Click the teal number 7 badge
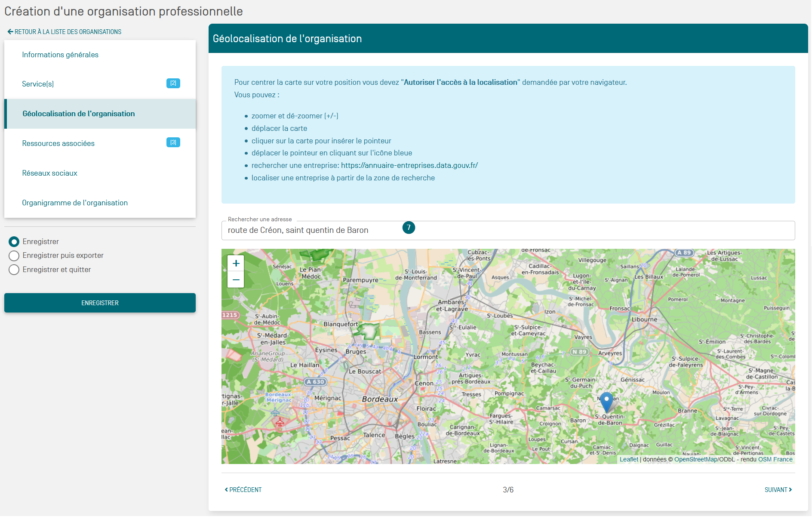The width and height of the screenshot is (812, 526). pos(409,228)
